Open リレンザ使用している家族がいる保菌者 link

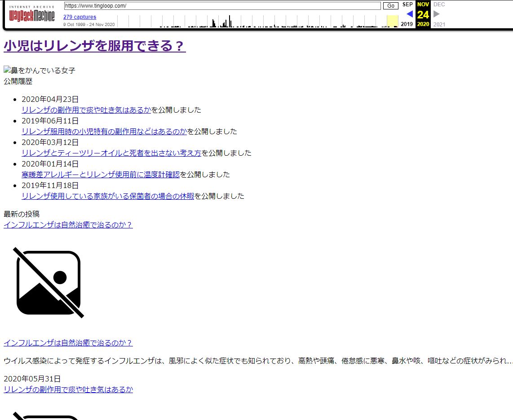pyautogui.click(x=108, y=196)
